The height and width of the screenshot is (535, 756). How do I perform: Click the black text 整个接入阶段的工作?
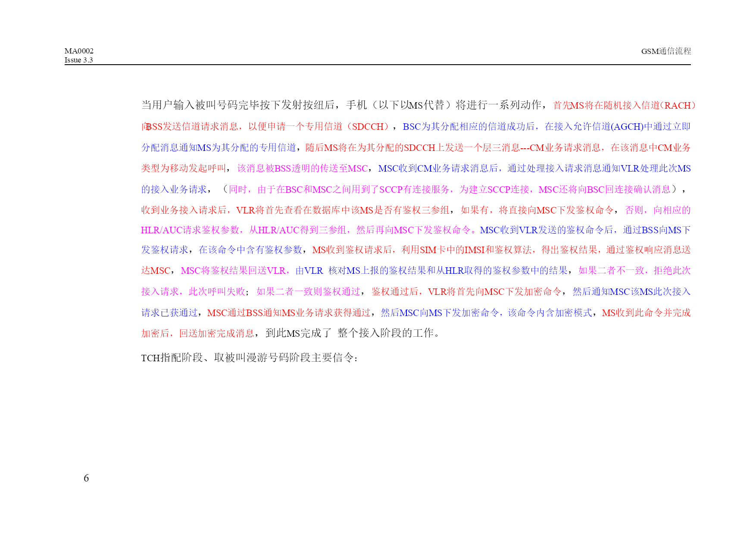click(x=385, y=333)
